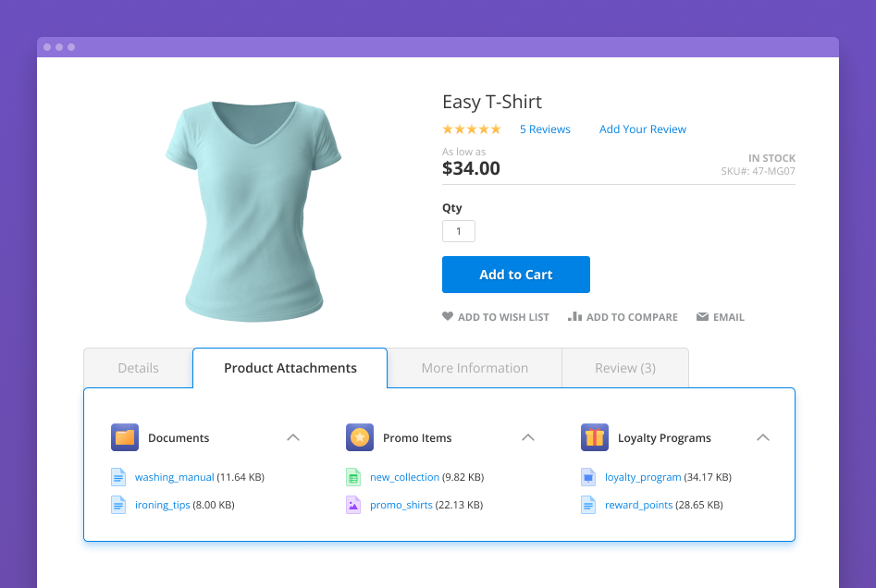
Task: Click the envelope Email icon
Action: point(702,316)
